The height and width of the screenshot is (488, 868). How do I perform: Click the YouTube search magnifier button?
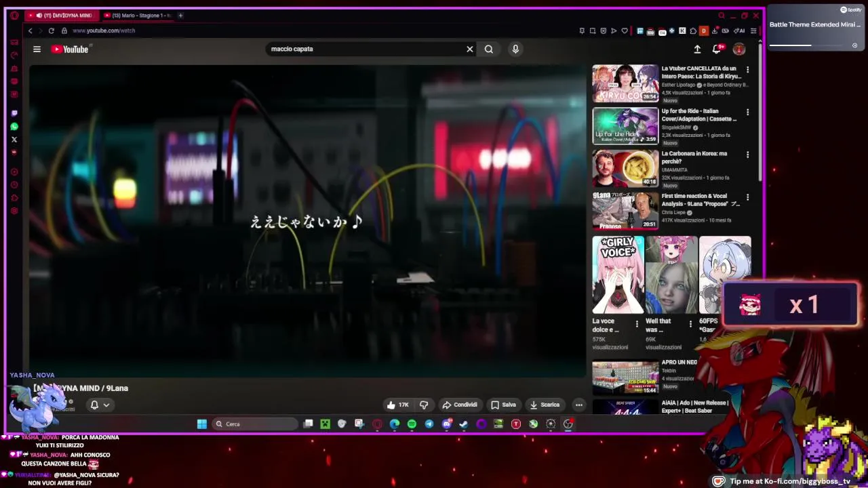click(489, 49)
